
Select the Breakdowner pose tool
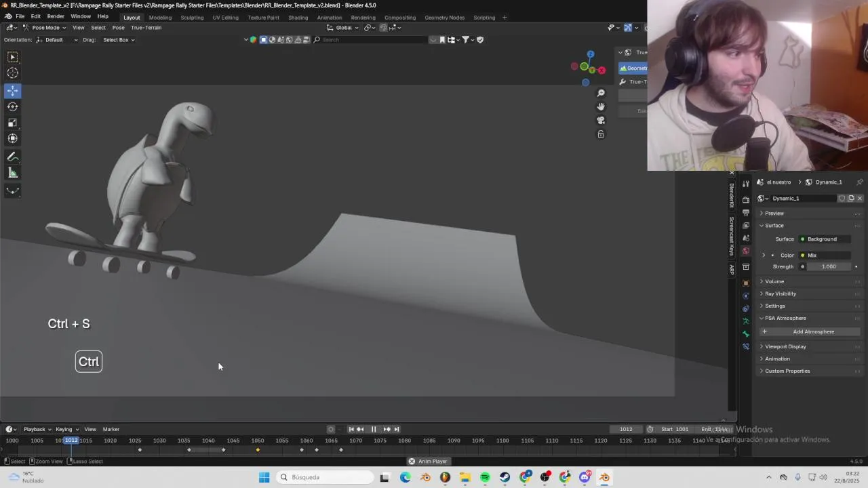tap(13, 191)
